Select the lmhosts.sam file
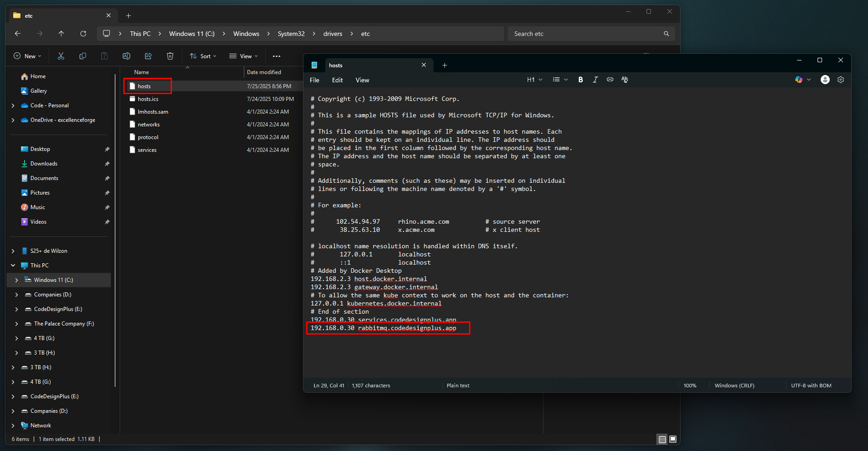This screenshot has width=868, height=451. point(153,112)
